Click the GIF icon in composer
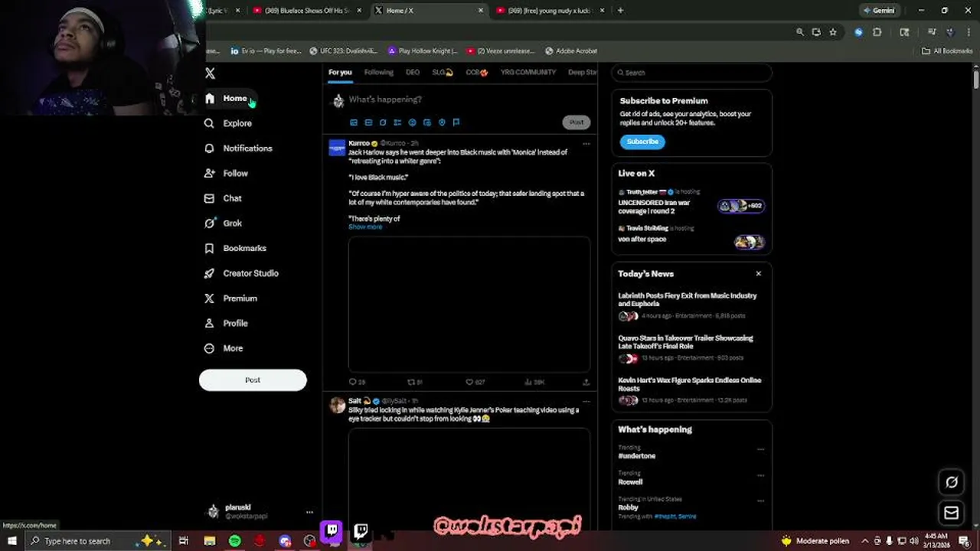Screen dimensions: 980x551 pyautogui.click(x=368, y=122)
